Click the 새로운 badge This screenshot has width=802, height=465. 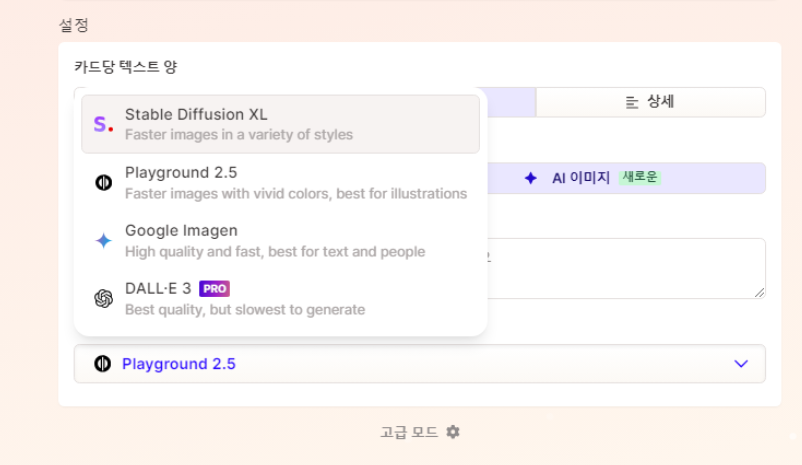tap(639, 177)
